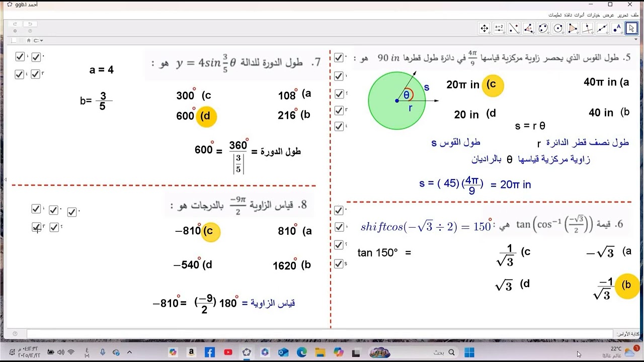Toggle the top checkbox beside question 6 divider

tap(339, 210)
